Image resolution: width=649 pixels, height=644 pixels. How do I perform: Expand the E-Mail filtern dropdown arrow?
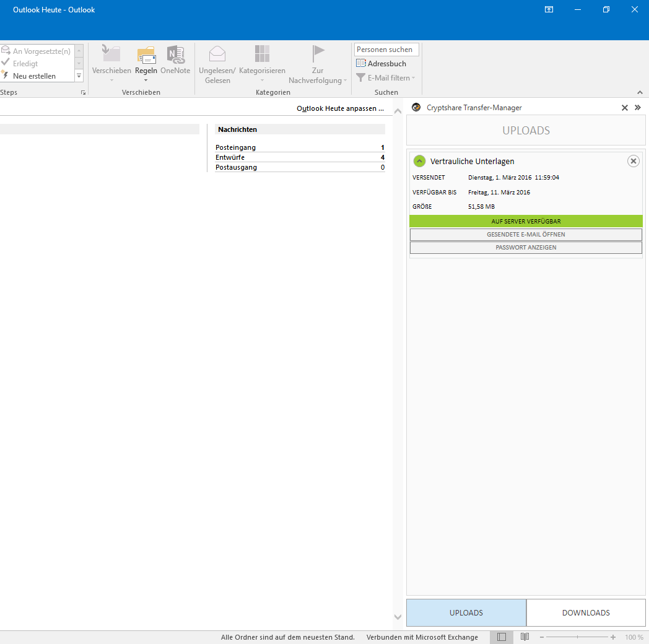[x=413, y=78]
